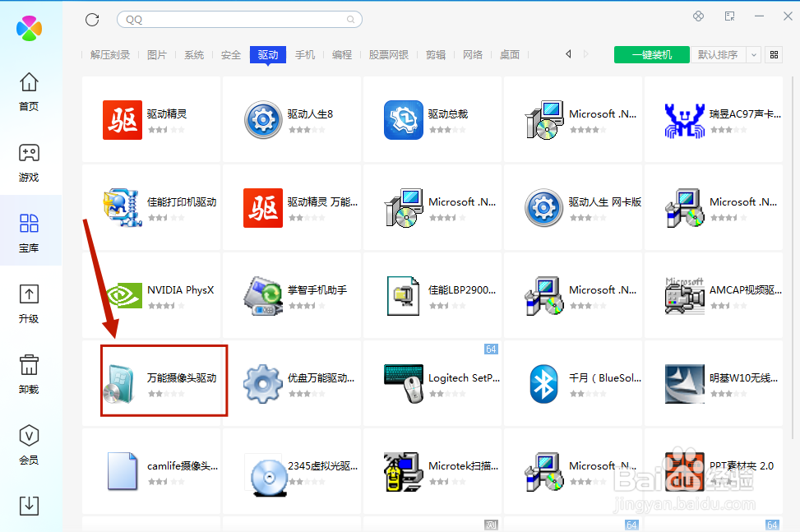Click the 掌智手机助手 title text
This screenshot has height=532, width=800.
coord(317,290)
